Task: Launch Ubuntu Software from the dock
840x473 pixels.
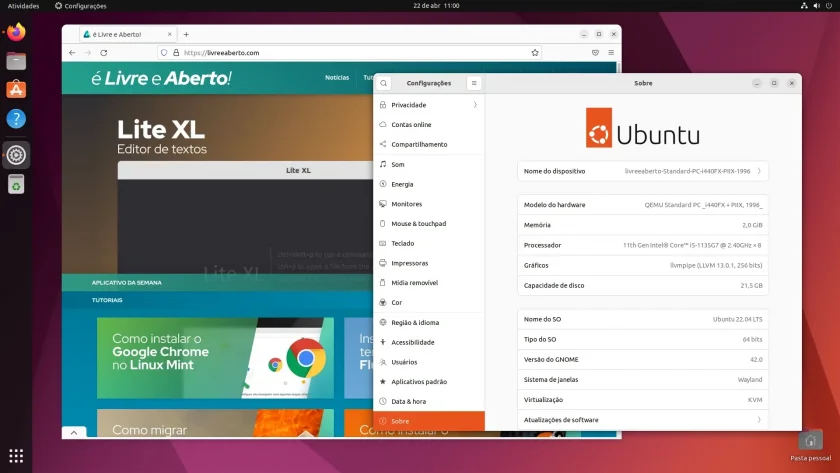Action: tap(16, 89)
